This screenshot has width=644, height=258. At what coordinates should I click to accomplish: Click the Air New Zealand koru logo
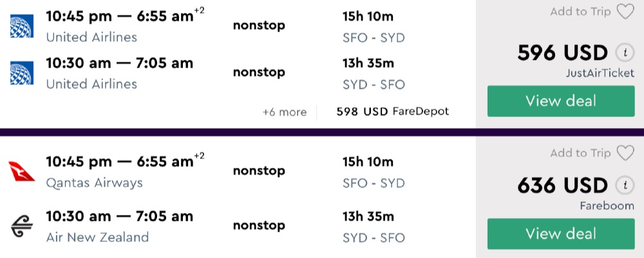(21, 226)
